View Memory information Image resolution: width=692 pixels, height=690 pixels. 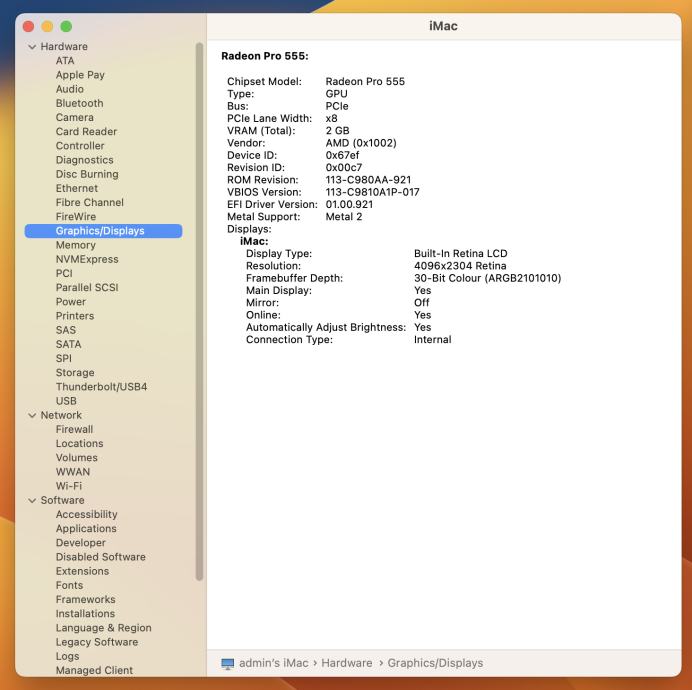coord(75,245)
